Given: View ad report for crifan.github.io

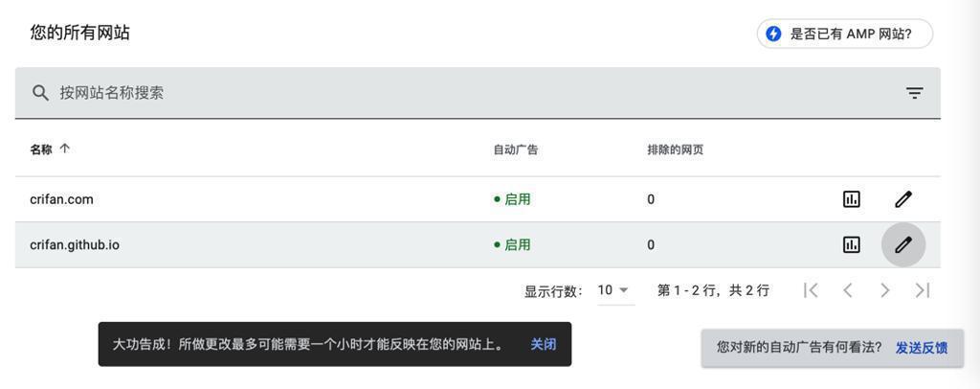Looking at the screenshot, I should pos(851,244).
